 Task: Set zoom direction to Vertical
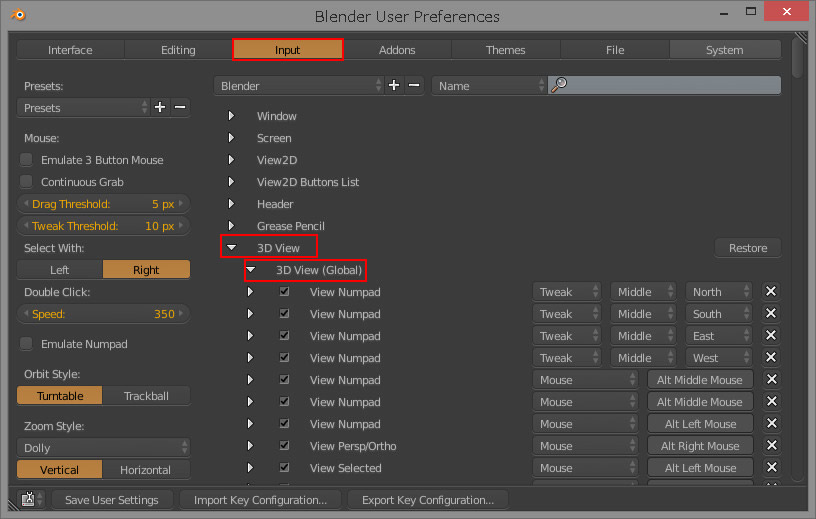[x=60, y=470]
